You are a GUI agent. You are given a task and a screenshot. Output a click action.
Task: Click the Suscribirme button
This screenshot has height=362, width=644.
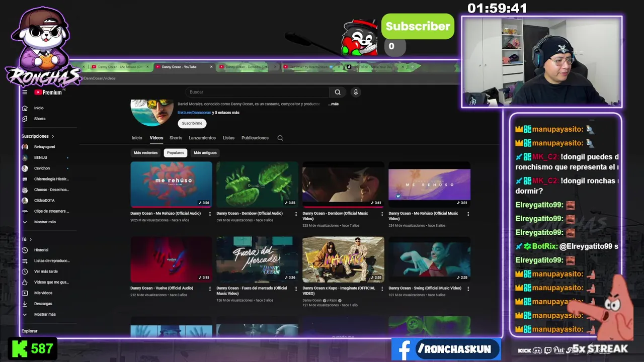192,123
